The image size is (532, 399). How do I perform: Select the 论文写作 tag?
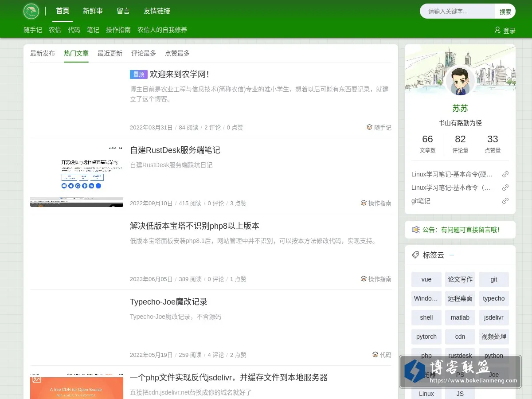click(460, 279)
